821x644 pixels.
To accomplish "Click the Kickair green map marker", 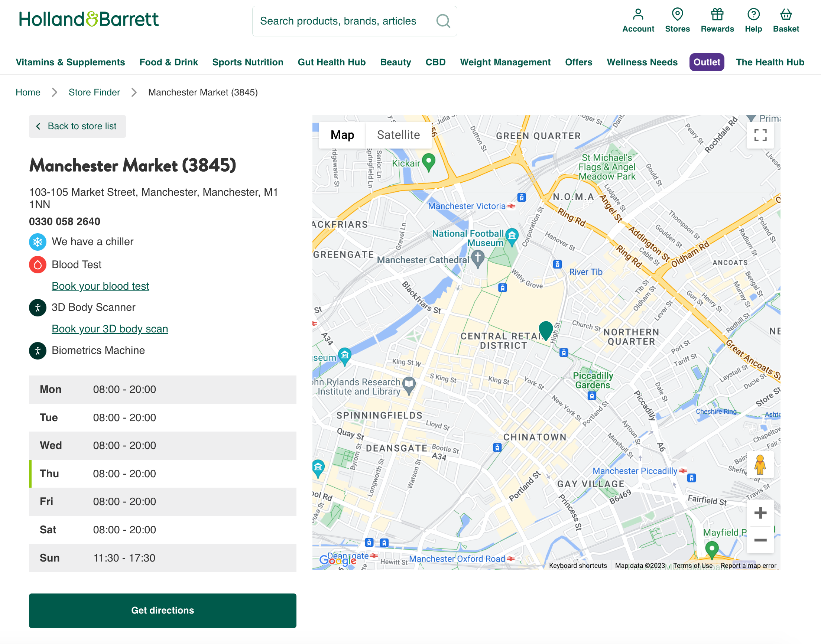I will tap(428, 163).
